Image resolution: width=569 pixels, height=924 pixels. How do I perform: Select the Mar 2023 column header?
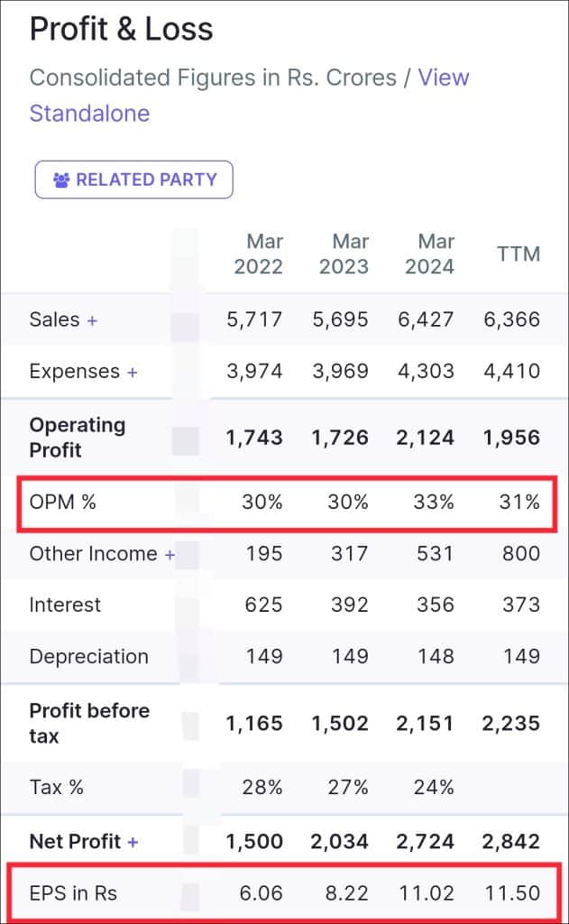coord(344,254)
